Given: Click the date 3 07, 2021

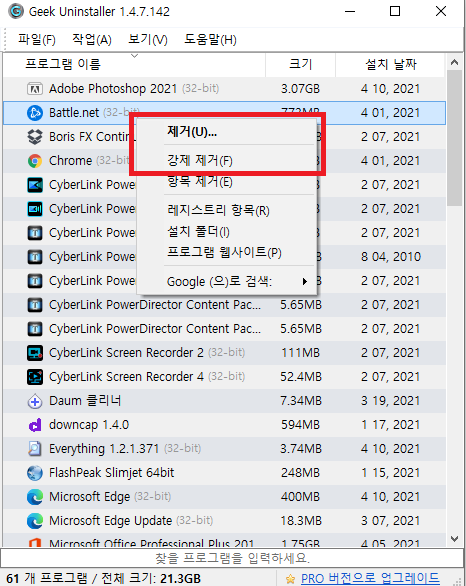Looking at the screenshot, I should [391, 521].
